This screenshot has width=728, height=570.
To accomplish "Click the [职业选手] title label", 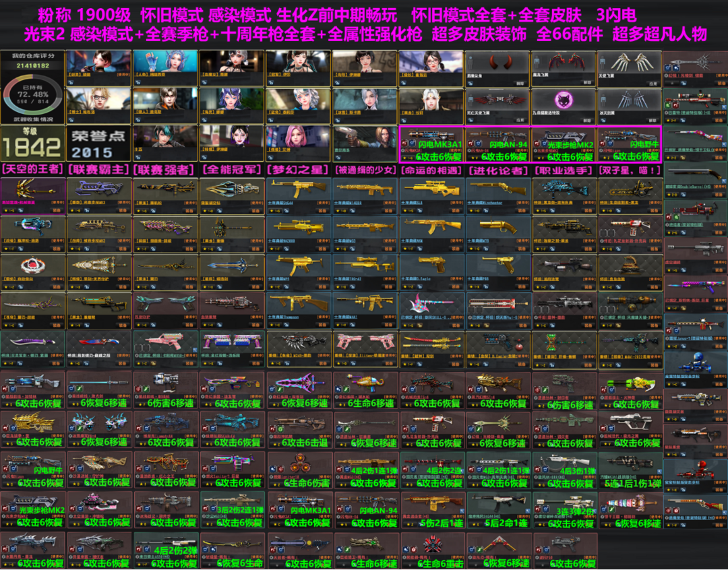I will coord(564,170).
